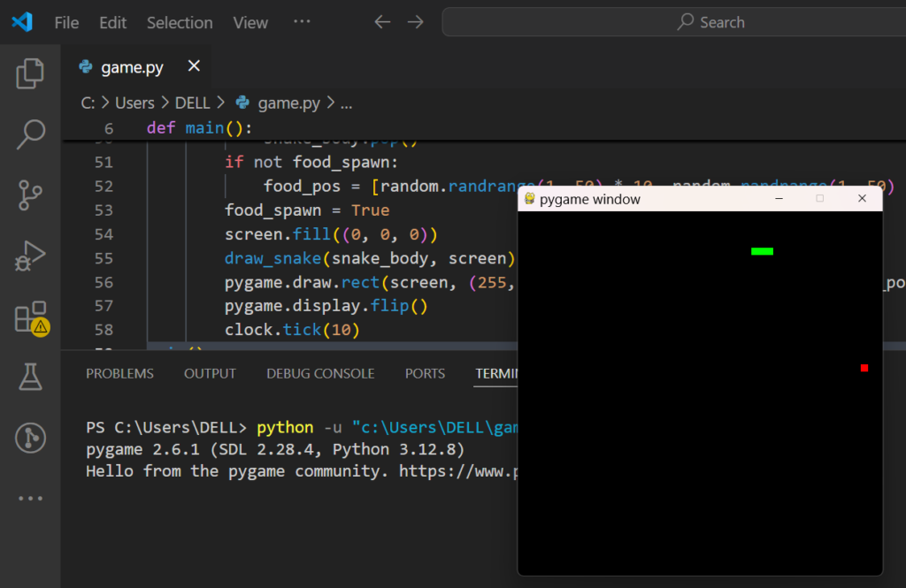Click line number 54 in gutter

point(104,234)
